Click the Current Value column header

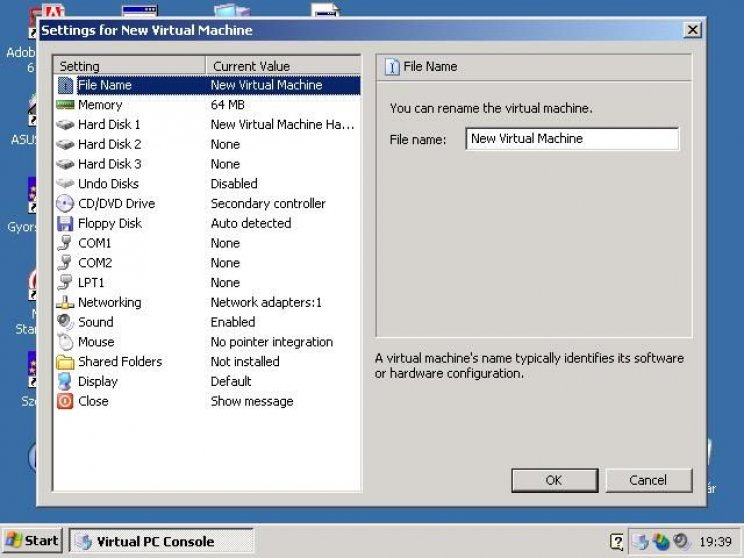tap(283, 66)
